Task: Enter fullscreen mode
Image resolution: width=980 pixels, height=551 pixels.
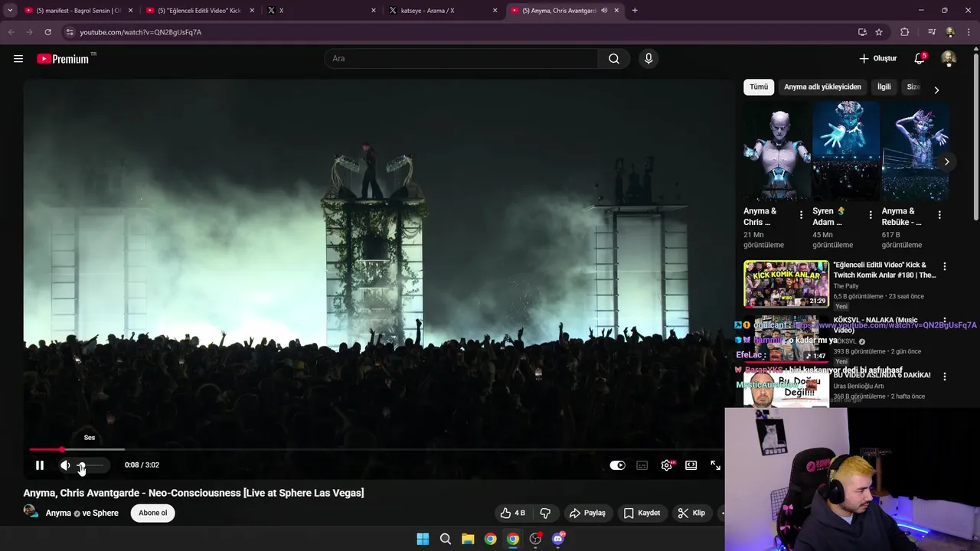Action: 715,465
